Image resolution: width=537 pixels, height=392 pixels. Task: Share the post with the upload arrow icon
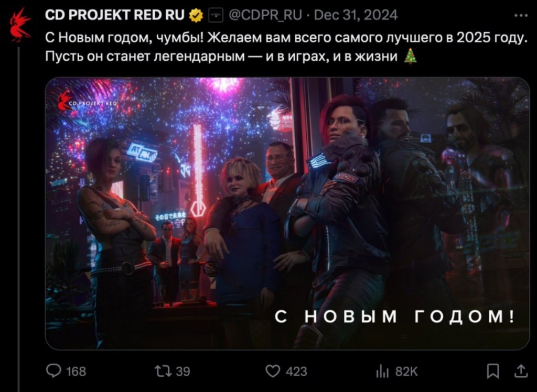(520, 371)
